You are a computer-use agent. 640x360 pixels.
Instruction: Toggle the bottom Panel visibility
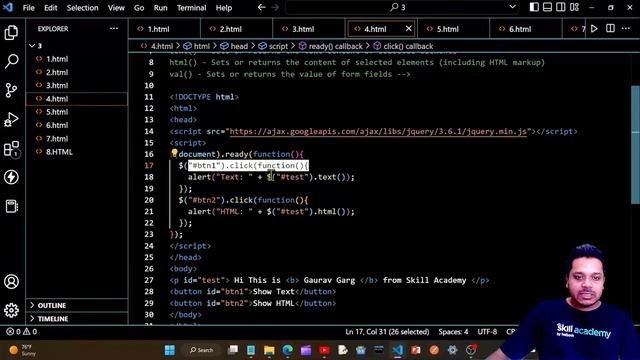click(x=547, y=7)
